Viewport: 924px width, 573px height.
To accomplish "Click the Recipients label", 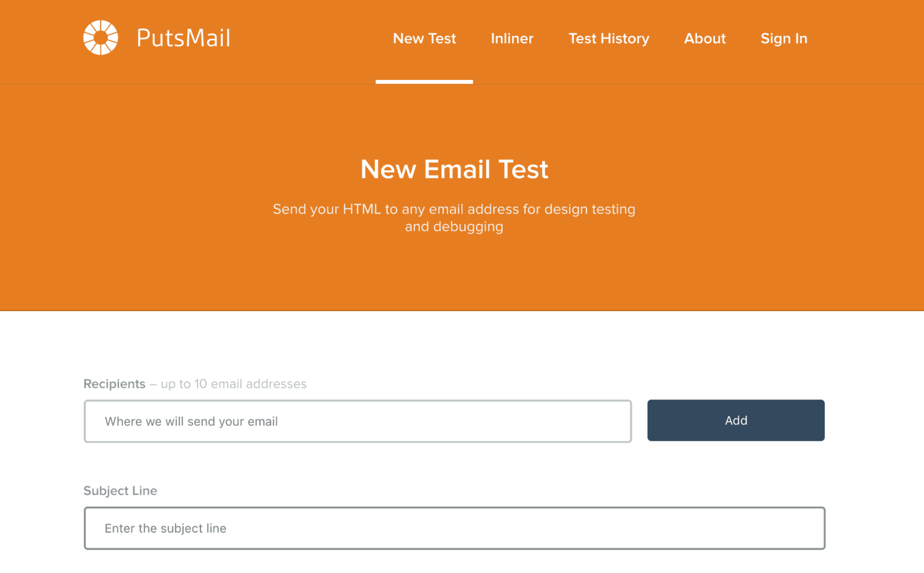I will [x=114, y=384].
